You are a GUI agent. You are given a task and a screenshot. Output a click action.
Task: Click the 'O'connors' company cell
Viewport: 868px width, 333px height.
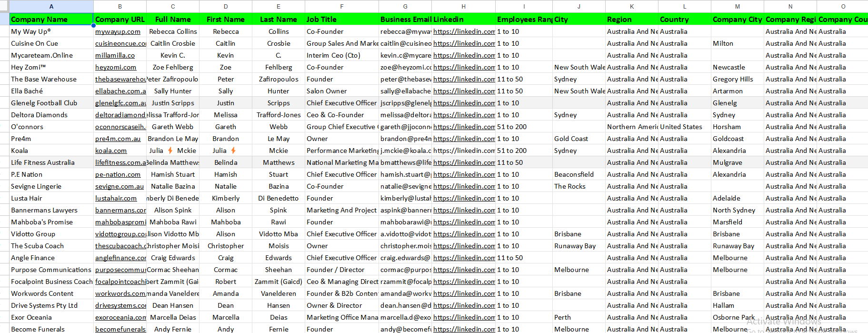coord(51,127)
